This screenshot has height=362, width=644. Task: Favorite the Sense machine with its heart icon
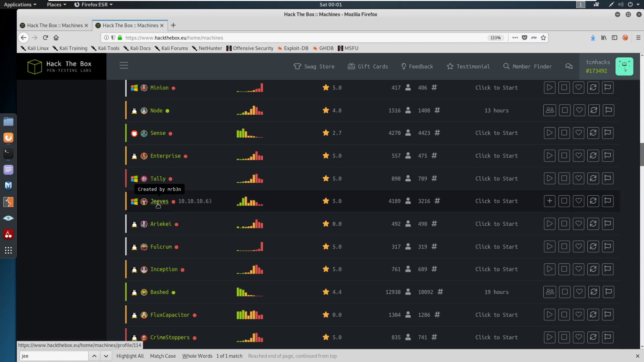579,133
